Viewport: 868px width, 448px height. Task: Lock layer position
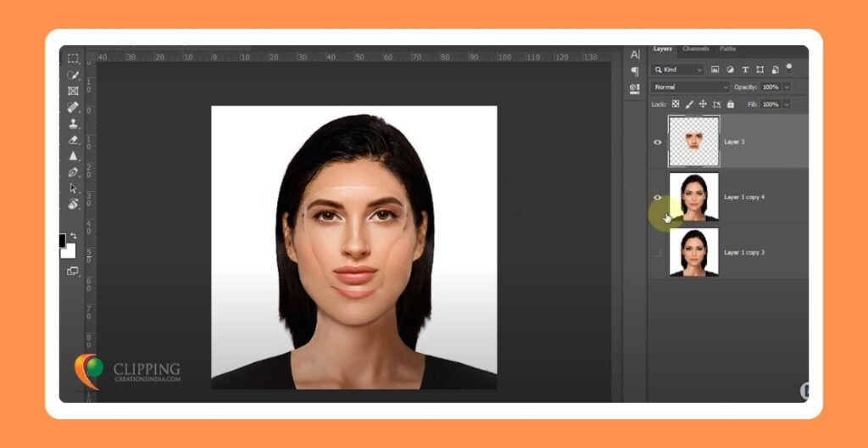click(x=703, y=104)
